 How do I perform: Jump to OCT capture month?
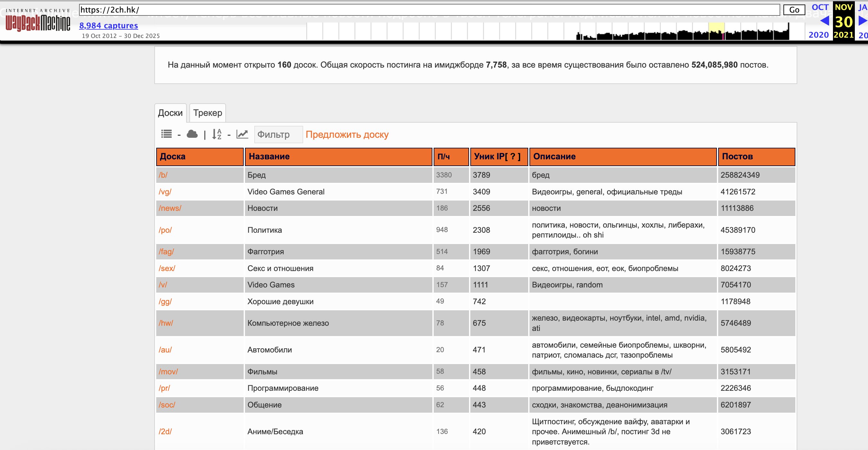pyautogui.click(x=820, y=7)
